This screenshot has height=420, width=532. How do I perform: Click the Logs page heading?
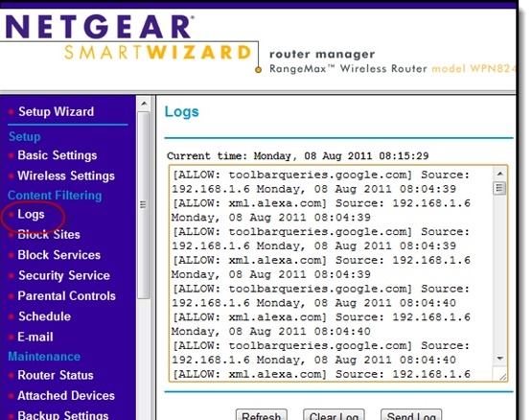pyautogui.click(x=181, y=111)
